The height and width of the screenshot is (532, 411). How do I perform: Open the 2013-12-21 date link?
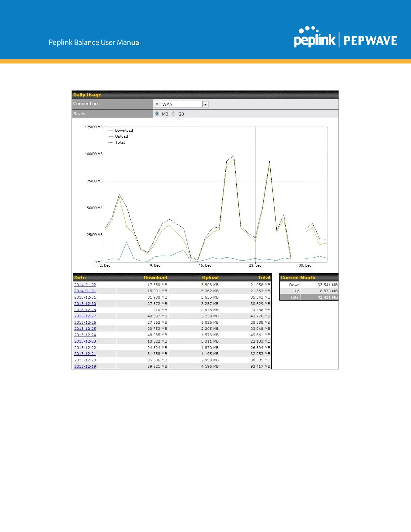(85, 354)
